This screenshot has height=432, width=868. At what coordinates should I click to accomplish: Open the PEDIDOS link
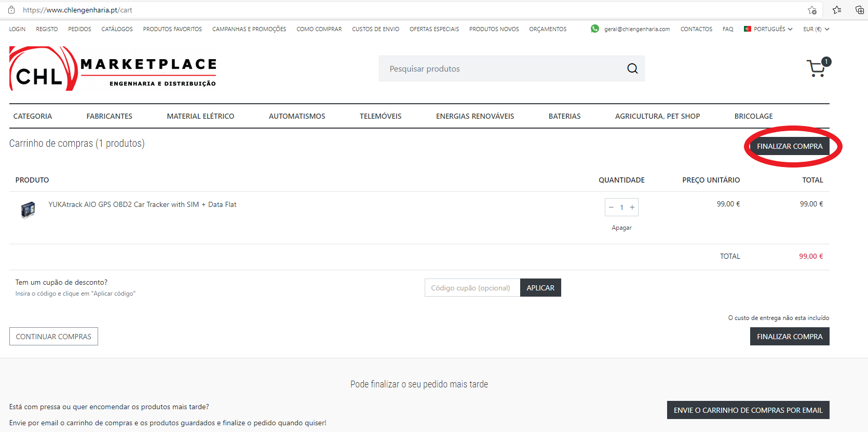coord(79,29)
